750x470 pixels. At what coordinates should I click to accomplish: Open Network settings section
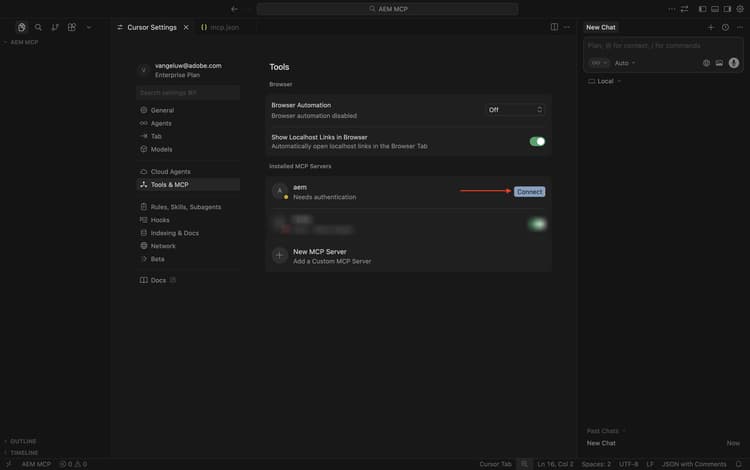click(188, 246)
